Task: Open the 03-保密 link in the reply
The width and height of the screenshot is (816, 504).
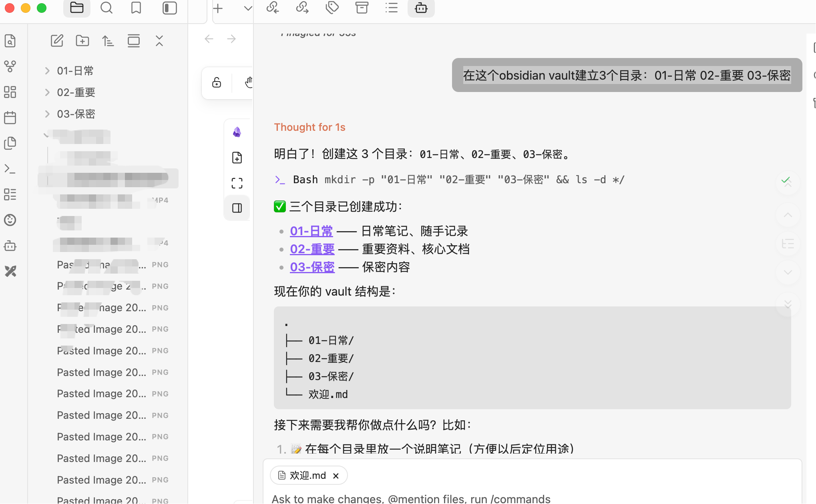Action: 312,267
